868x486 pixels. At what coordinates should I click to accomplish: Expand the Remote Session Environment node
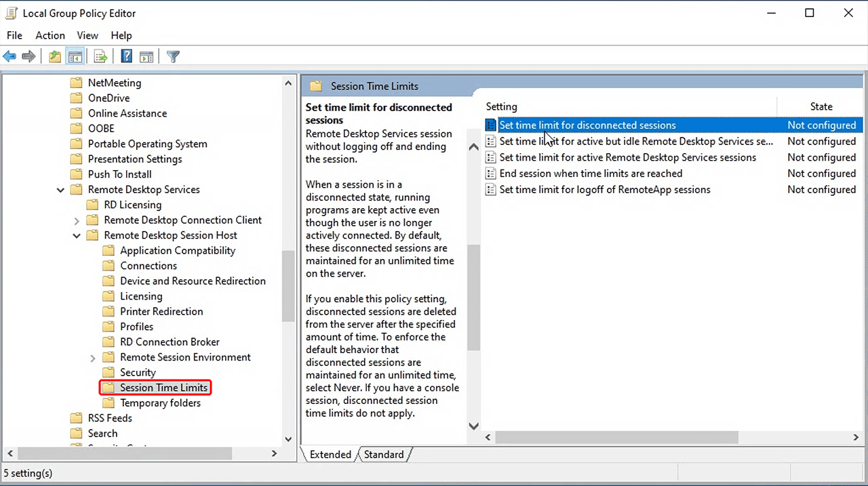tap(92, 357)
